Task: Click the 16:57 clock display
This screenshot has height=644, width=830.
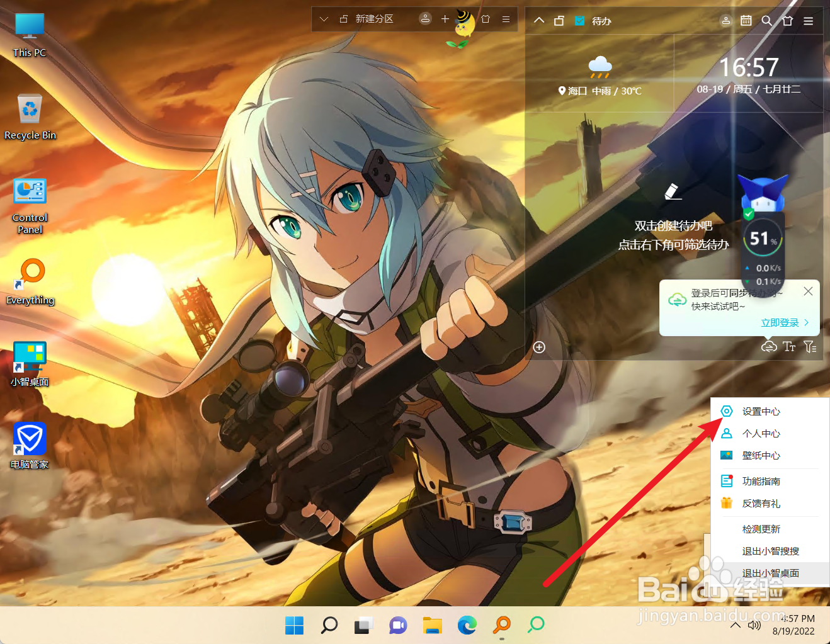Action: pos(749,67)
